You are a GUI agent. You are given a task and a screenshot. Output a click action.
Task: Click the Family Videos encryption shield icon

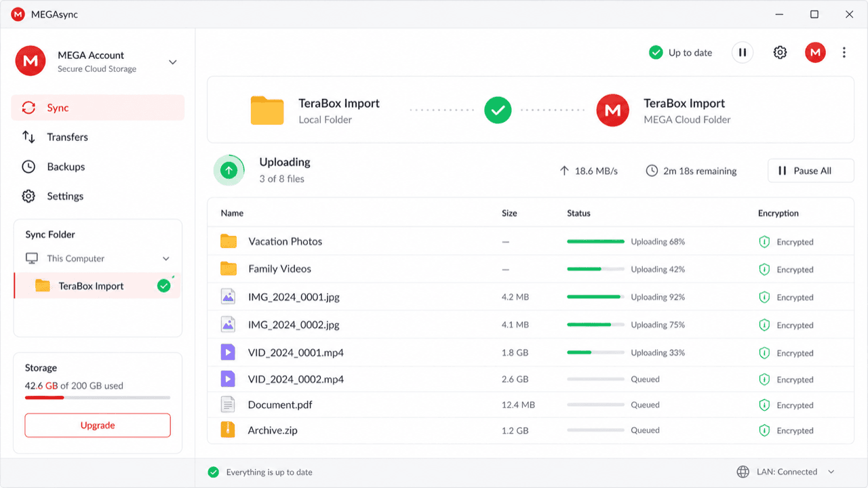764,270
